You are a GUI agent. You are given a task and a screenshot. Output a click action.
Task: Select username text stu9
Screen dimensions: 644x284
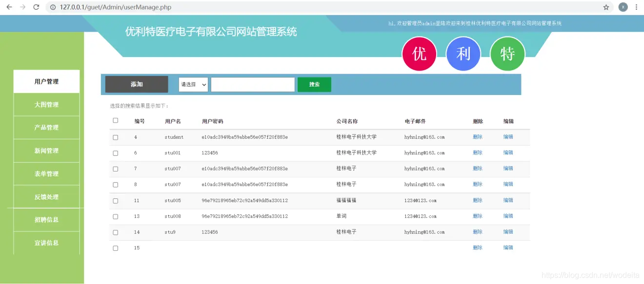point(170,232)
